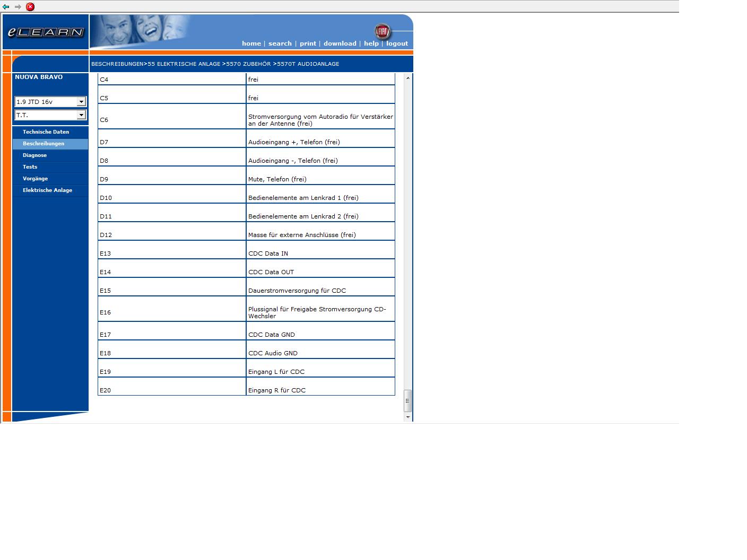Open the download link
This screenshot has width=747, height=560.
[x=340, y=43]
